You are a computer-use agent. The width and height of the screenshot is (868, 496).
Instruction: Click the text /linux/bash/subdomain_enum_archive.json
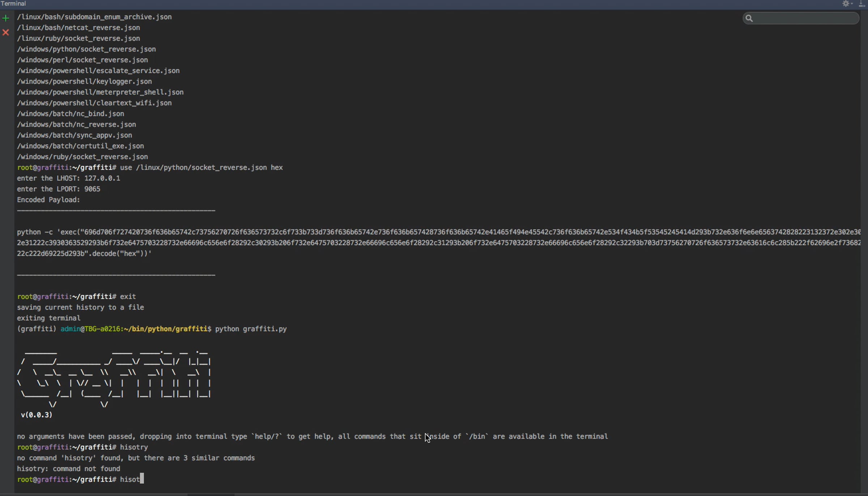[x=94, y=17]
